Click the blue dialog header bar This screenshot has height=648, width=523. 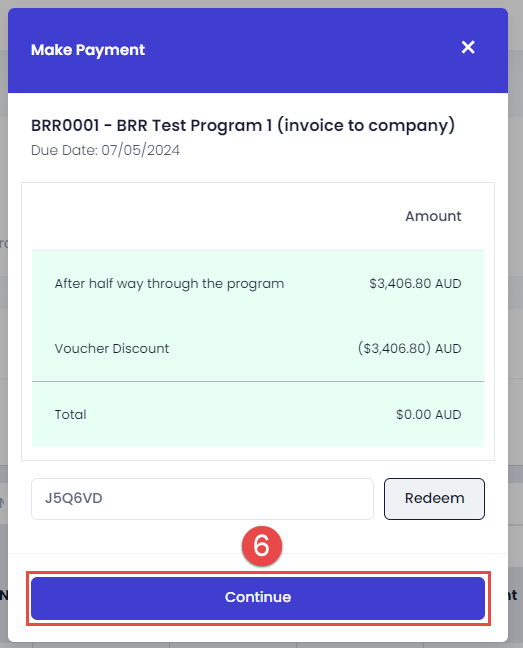click(x=258, y=50)
